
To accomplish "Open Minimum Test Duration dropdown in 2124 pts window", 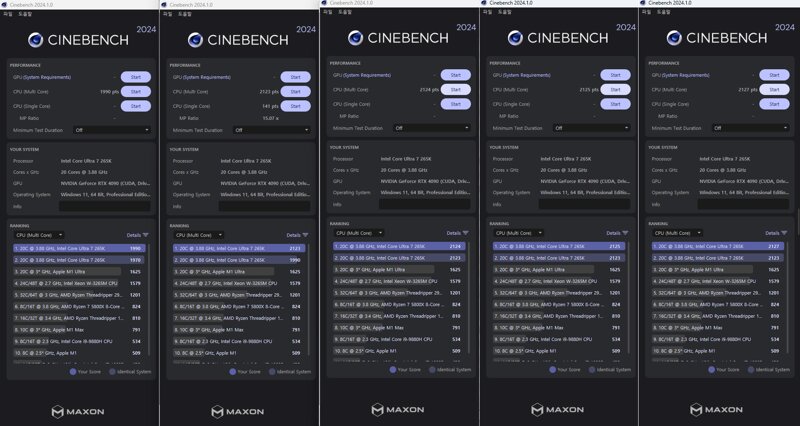I will pyautogui.click(x=432, y=128).
